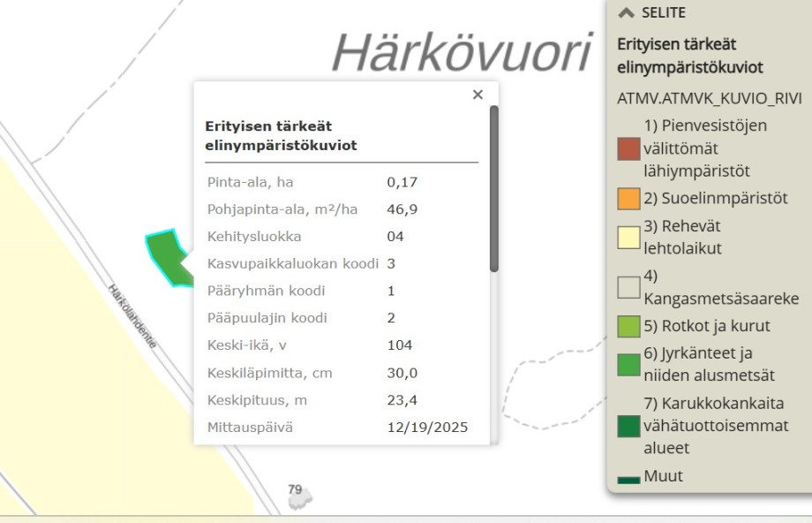Click the popup's vertical scrollbar
The height and width of the screenshot is (523, 812).
tap(493, 188)
